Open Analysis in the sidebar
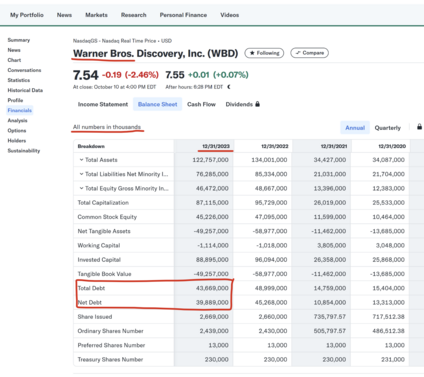Image resolution: width=424 pixels, height=377 pixels. click(17, 120)
